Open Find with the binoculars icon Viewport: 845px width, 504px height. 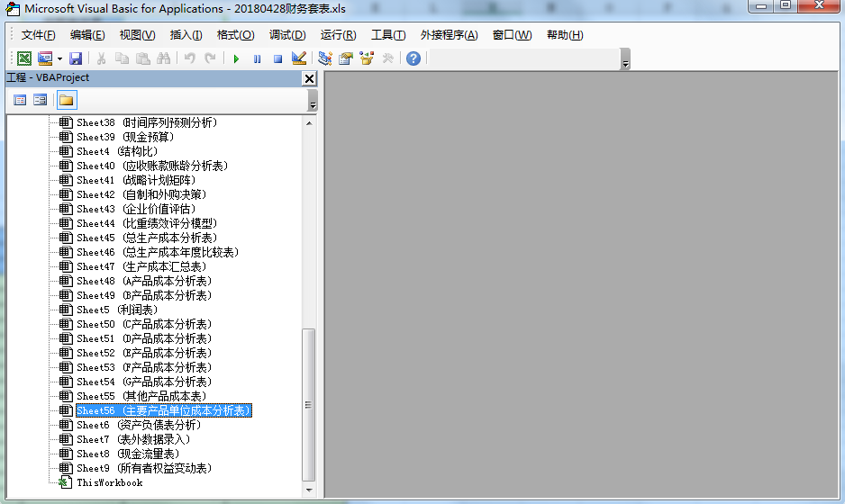tap(163, 58)
